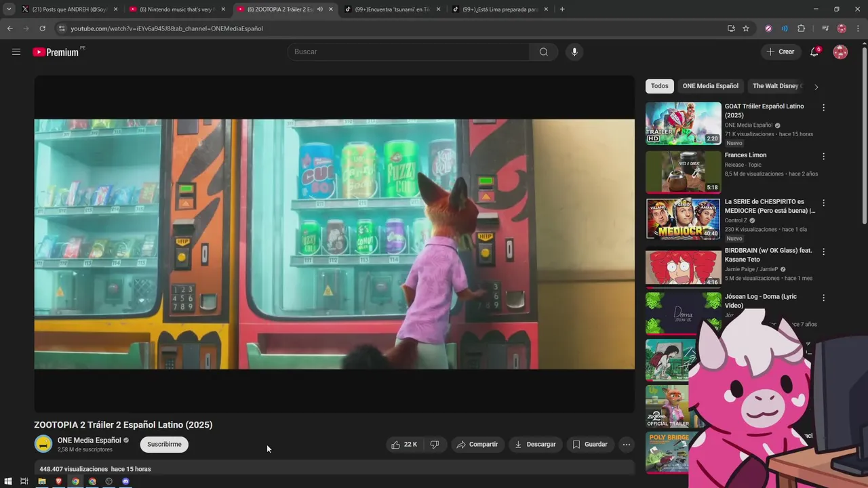Image resolution: width=868 pixels, height=488 pixels.
Task: Click the 'ZOOTOPIA 2 Tráiler 2 Español Latino (2025)' title
Action: pyautogui.click(x=123, y=425)
